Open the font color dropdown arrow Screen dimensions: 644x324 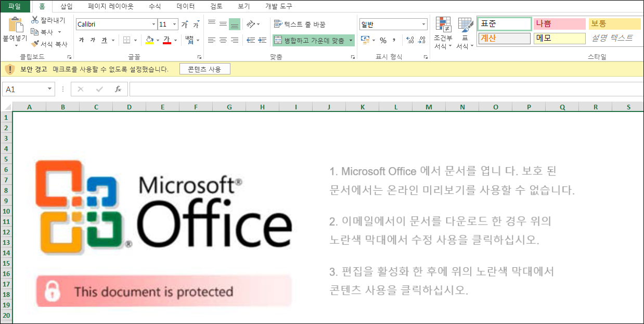click(x=175, y=40)
